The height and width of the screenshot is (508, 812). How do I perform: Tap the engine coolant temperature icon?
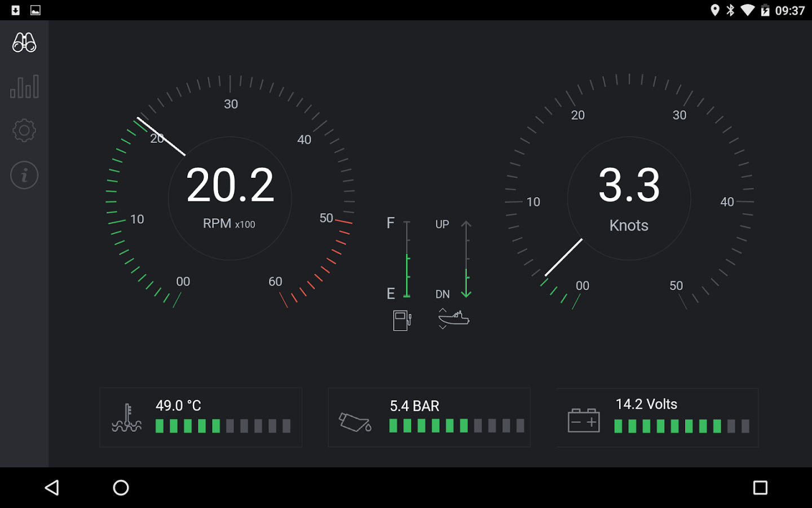click(127, 418)
